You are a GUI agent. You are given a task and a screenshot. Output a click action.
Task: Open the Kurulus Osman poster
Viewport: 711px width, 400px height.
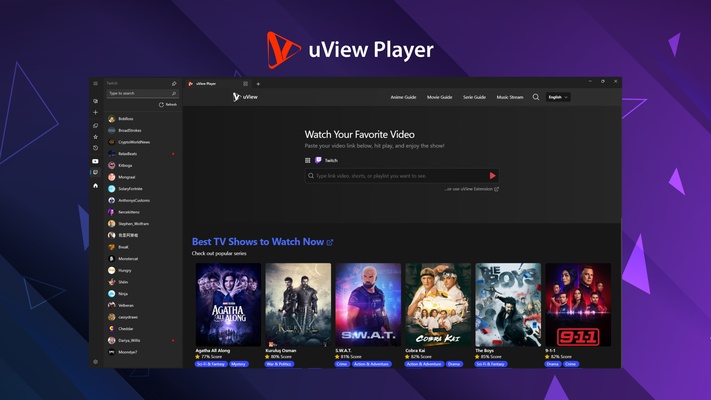pyautogui.click(x=298, y=305)
